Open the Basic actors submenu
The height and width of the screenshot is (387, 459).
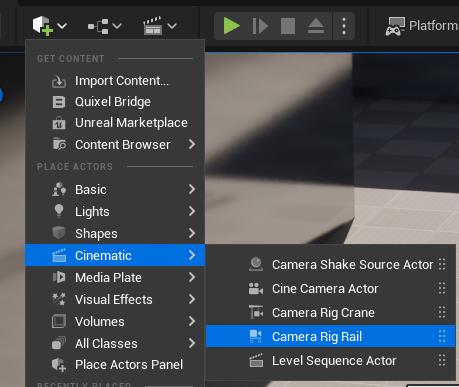(x=115, y=189)
